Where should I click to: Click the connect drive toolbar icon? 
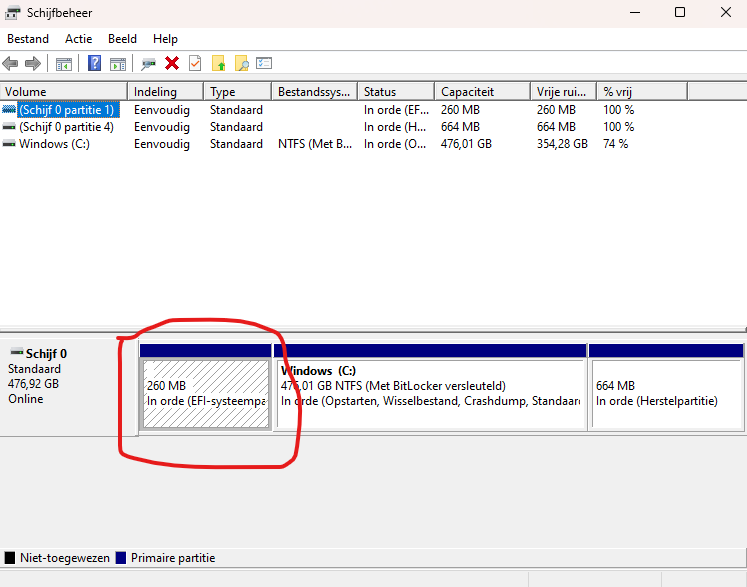(148, 64)
